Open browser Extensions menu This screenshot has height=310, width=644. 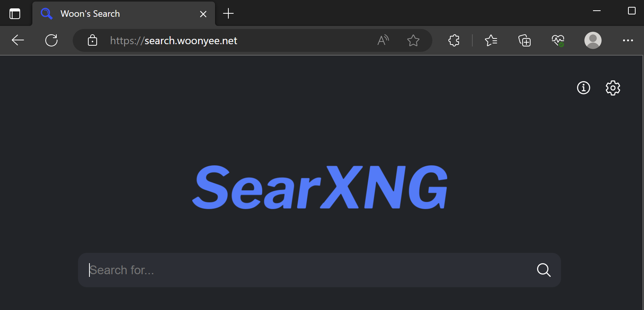454,40
